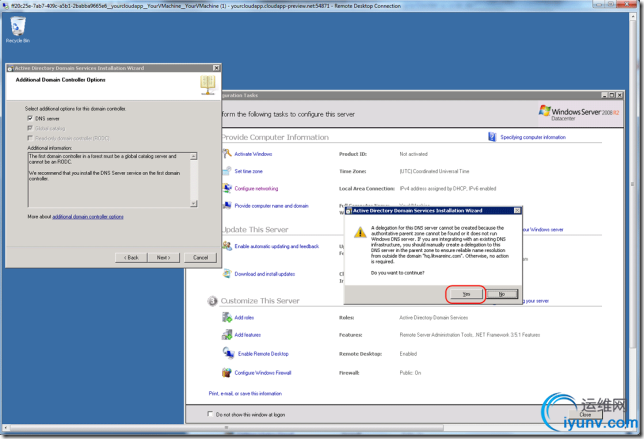The height and width of the screenshot is (439, 644).
Task: Toggle Read-only domain controller (RODC) checkbox
Action: point(30,138)
